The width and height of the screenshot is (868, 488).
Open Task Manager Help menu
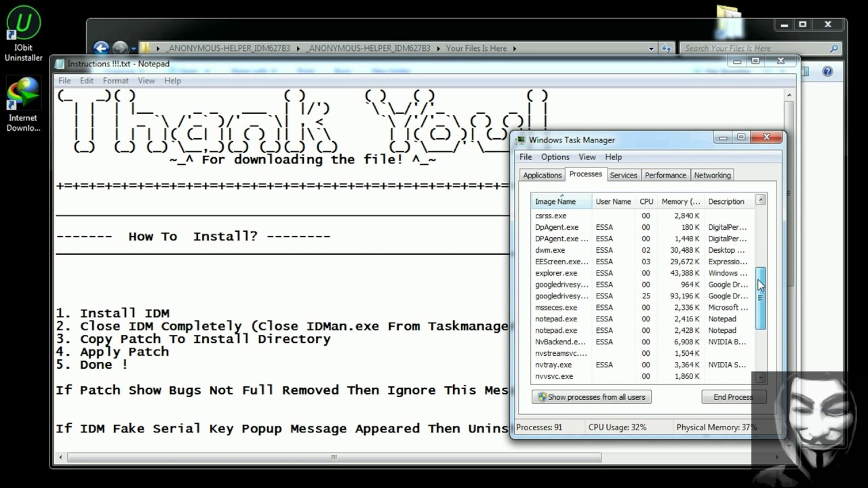(x=613, y=157)
